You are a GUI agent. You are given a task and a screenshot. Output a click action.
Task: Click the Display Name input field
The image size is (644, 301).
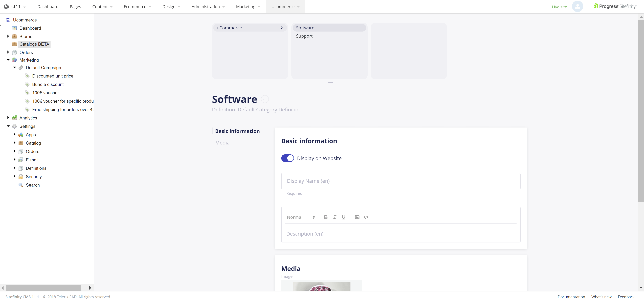[401, 181]
